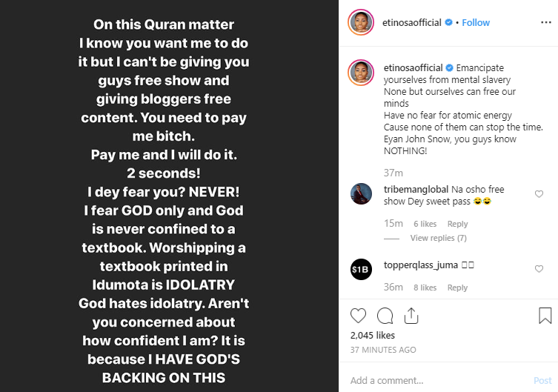
Task: Open etinosaofficial avatar beside the caption
Action: click(362, 73)
